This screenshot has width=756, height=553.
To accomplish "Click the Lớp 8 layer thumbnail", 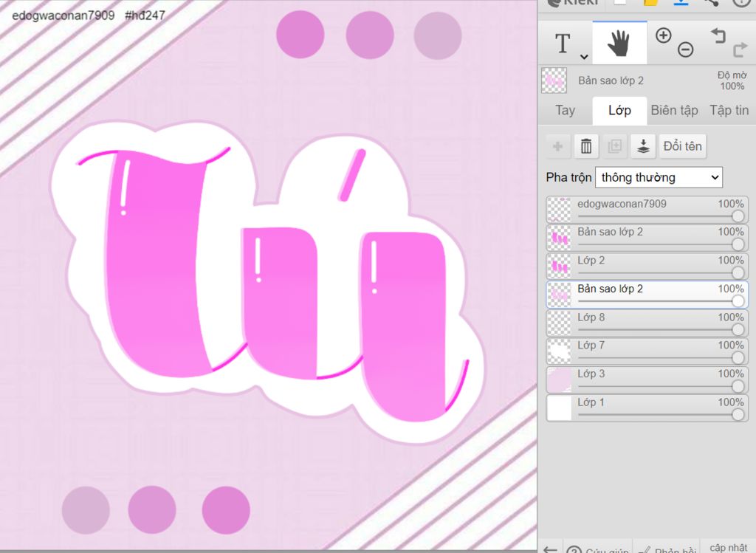I will click(560, 323).
